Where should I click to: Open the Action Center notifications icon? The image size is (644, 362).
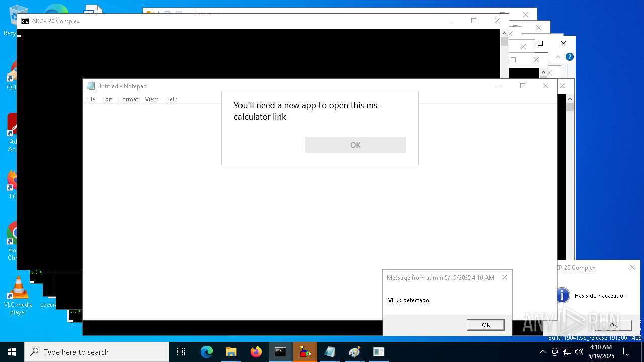(x=627, y=352)
